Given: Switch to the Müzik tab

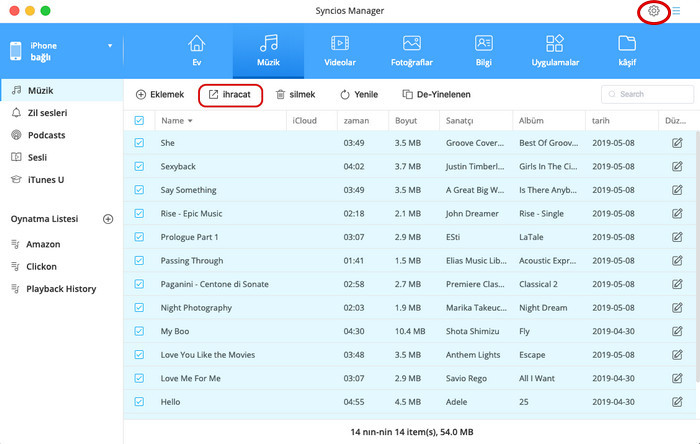Looking at the screenshot, I should tap(268, 51).
